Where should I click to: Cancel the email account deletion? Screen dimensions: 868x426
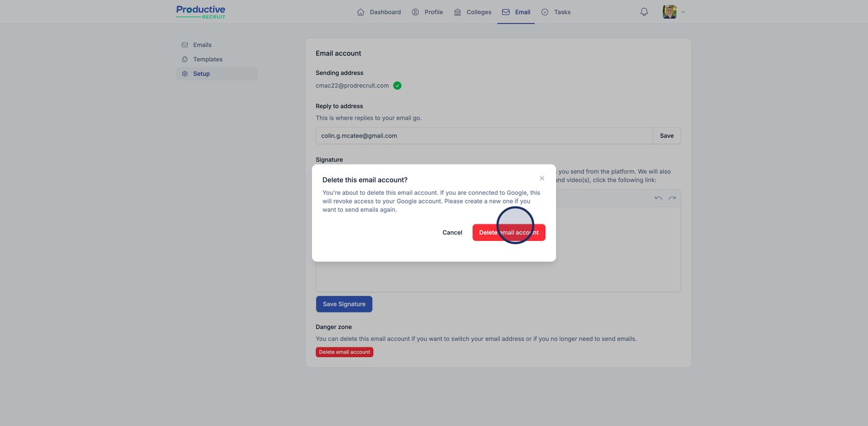click(452, 233)
